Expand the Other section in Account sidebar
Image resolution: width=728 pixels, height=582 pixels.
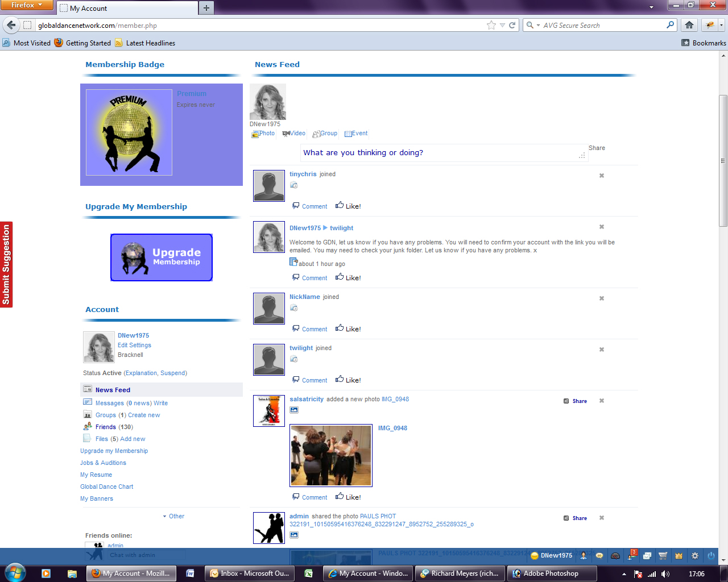(x=173, y=516)
